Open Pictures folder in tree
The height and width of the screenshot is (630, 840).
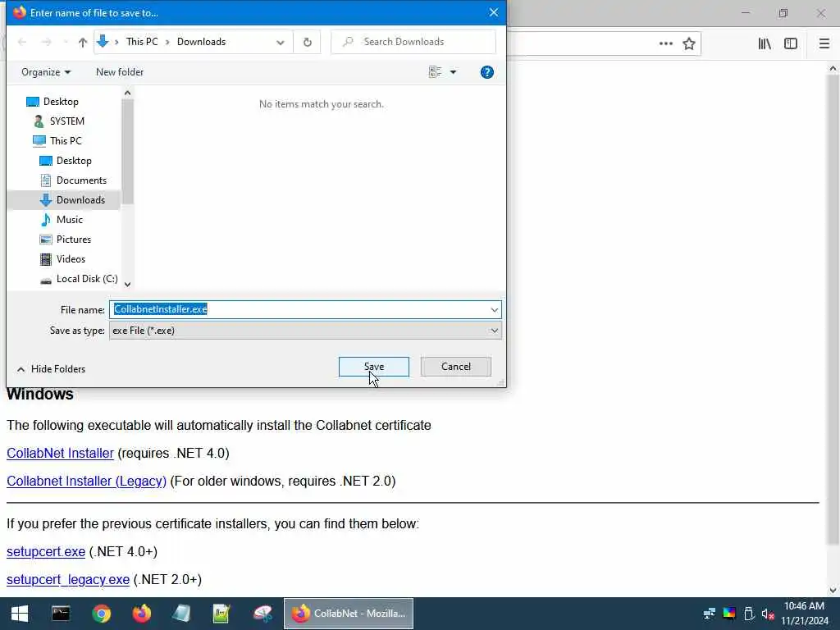click(66, 240)
